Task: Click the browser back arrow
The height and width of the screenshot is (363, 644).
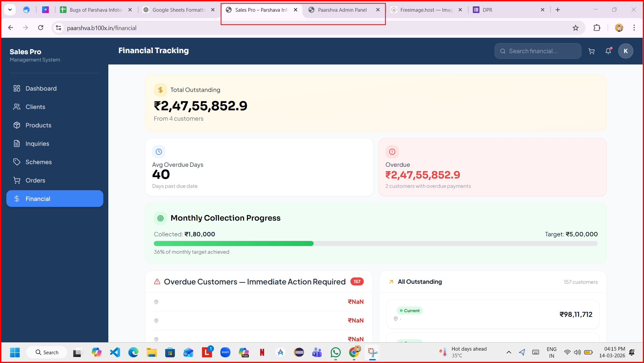Action: [11, 28]
